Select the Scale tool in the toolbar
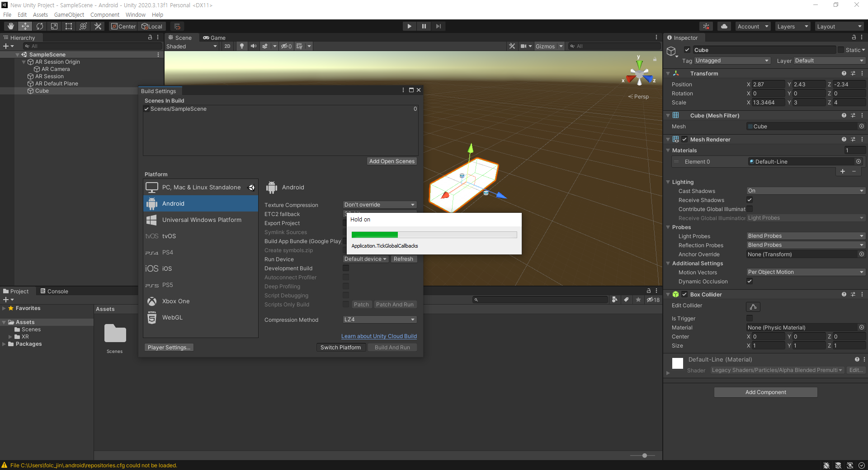The image size is (868, 470). (54, 26)
